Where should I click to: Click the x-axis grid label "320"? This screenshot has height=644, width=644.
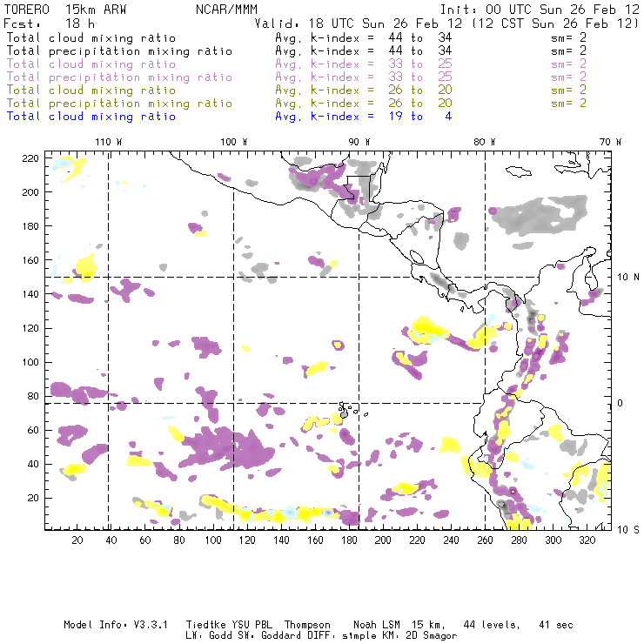pyautogui.click(x=587, y=540)
